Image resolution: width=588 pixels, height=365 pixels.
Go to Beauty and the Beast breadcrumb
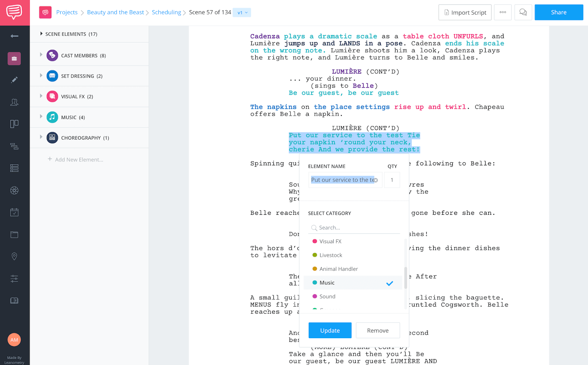(115, 12)
